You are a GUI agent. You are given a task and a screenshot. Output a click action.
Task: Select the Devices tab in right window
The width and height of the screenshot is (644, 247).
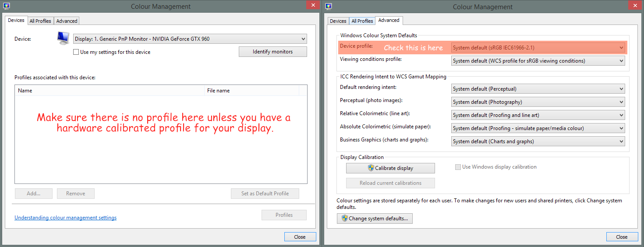pos(338,21)
